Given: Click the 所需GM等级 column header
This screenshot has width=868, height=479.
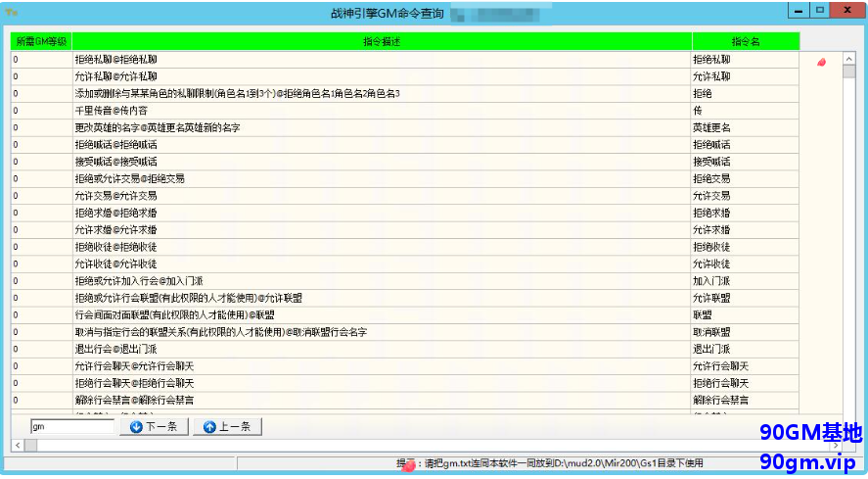Looking at the screenshot, I should [x=41, y=41].
